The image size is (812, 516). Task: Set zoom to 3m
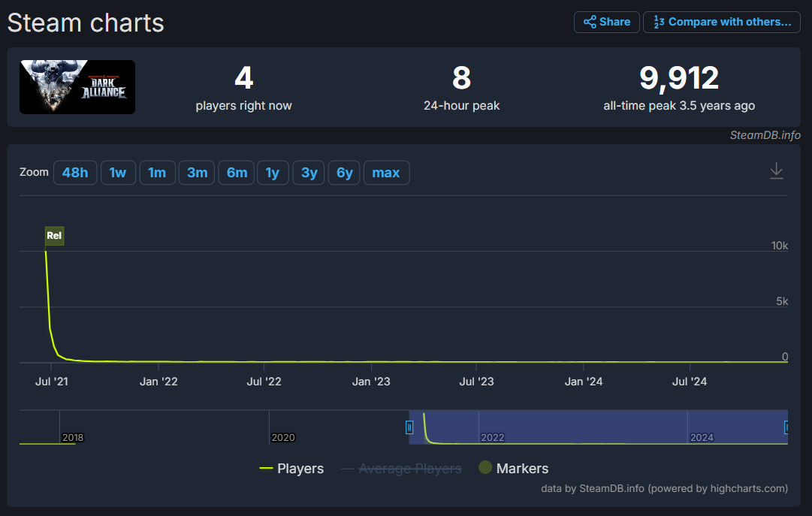[197, 173]
